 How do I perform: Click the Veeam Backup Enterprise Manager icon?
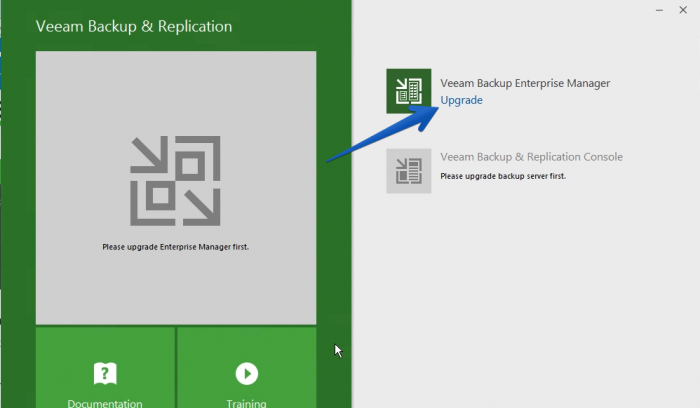click(x=408, y=91)
